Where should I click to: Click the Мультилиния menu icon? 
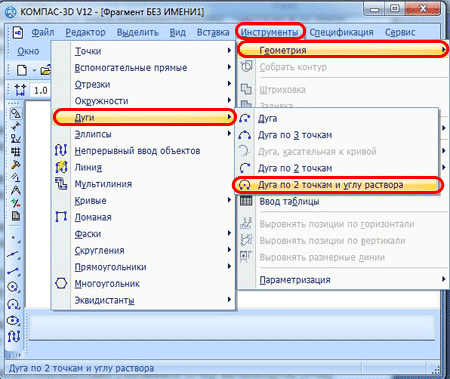pos(61,184)
